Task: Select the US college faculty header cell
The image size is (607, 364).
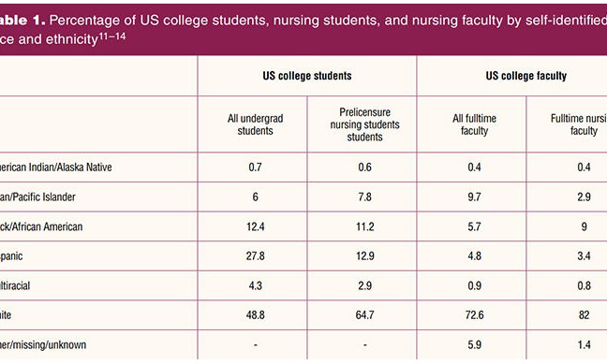Action: tap(526, 76)
